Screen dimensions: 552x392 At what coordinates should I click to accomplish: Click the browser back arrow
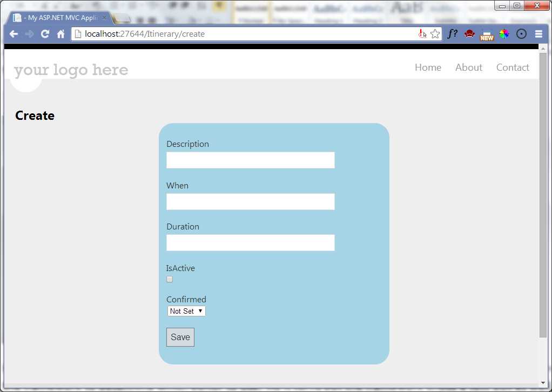click(14, 33)
